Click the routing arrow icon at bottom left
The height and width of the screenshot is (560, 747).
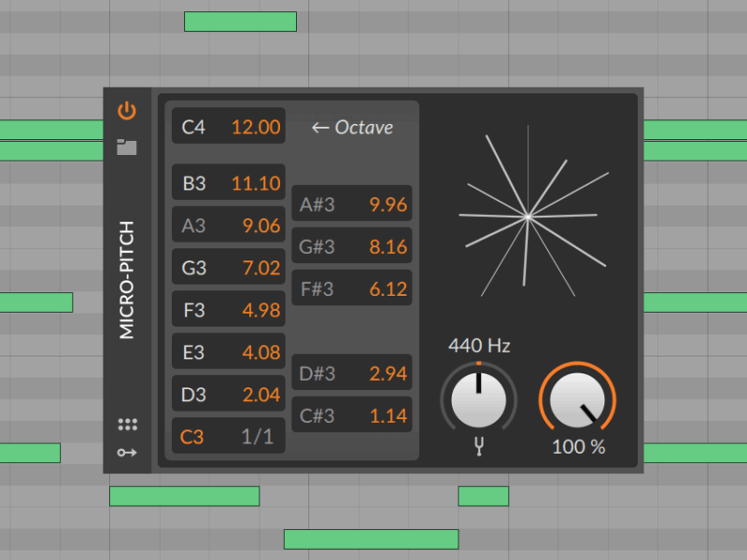128,453
